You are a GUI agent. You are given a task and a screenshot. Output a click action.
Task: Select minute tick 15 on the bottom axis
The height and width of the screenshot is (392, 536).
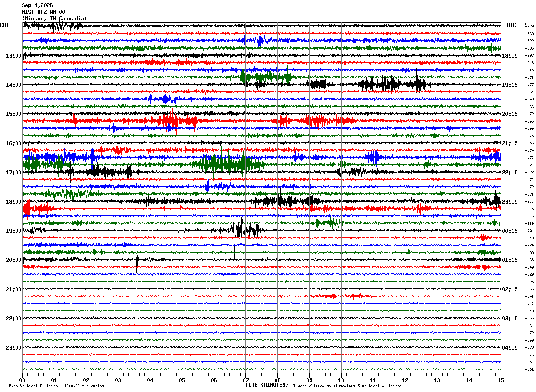pos(501,380)
